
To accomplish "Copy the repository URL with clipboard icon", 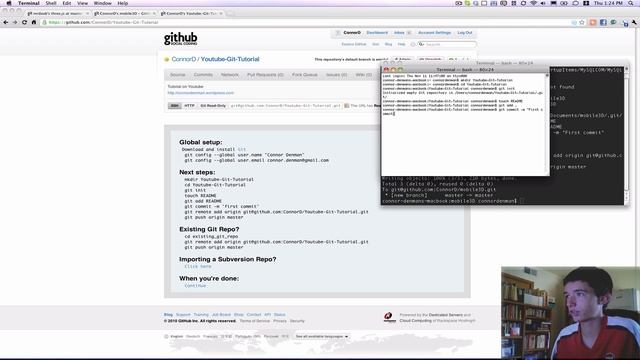I will [347, 106].
